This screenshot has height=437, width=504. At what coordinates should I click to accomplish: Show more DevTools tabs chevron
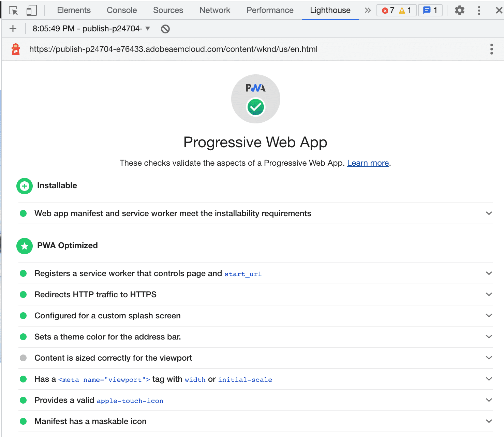coord(368,11)
